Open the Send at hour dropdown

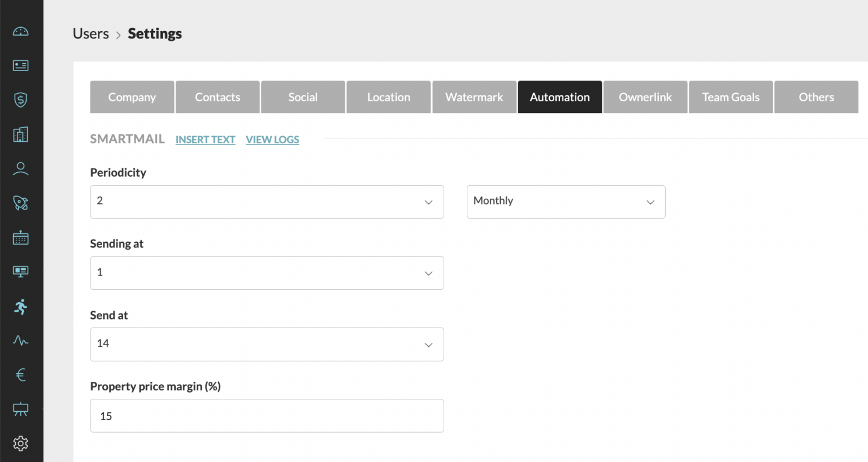click(x=267, y=344)
